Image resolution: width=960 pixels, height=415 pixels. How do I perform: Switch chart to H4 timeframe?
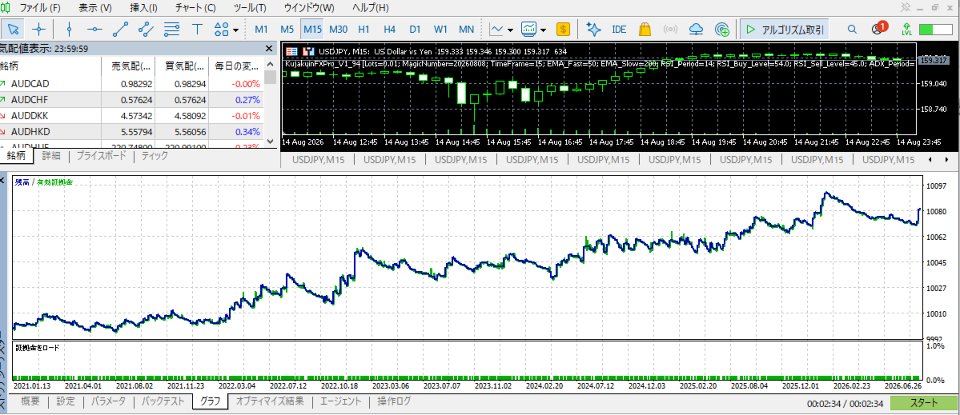(x=389, y=29)
